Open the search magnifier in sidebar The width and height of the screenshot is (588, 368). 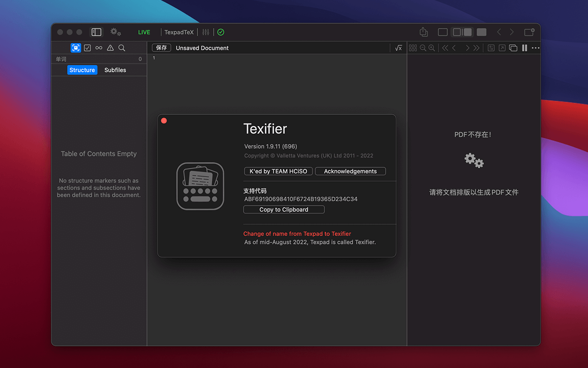pyautogui.click(x=122, y=48)
